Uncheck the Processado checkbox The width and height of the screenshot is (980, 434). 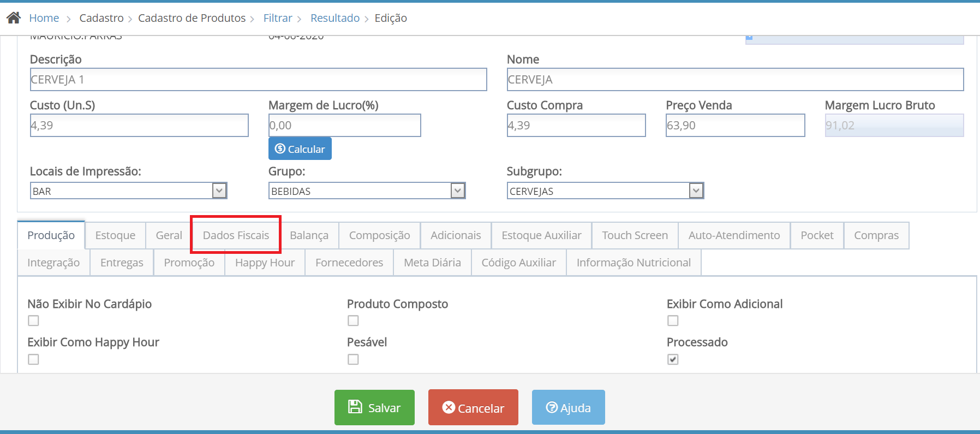pos(673,359)
